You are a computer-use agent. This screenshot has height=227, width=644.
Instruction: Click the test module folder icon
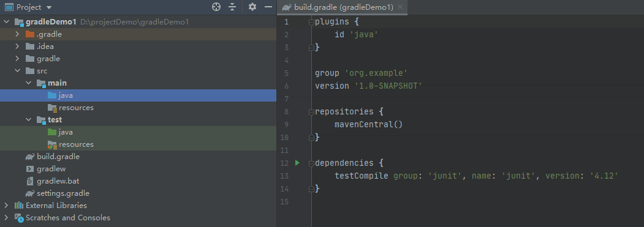click(x=41, y=121)
